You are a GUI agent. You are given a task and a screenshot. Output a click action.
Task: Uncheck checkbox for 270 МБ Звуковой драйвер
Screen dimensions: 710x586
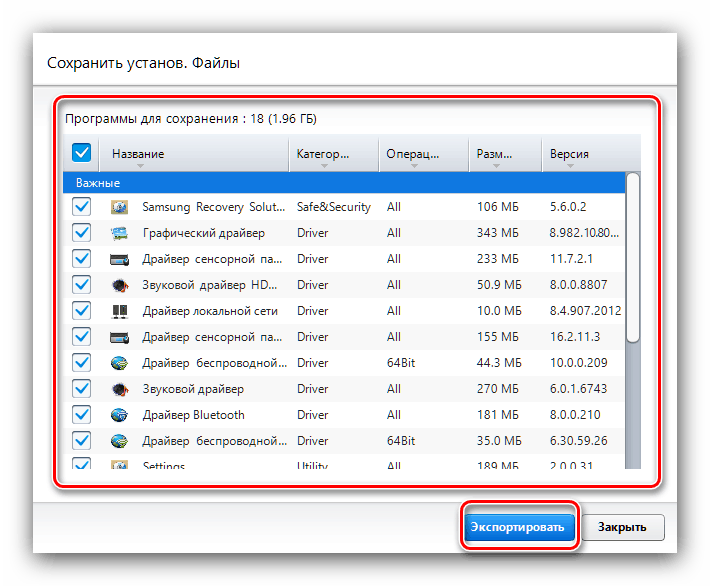coord(82,389)
